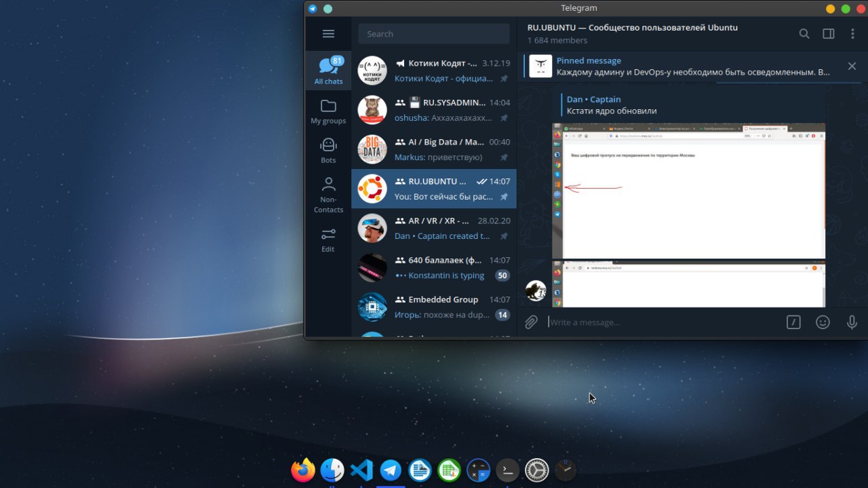Screen dimensions: 868x488
Task: Click the Big Data avatar
Action: point(372,149)
